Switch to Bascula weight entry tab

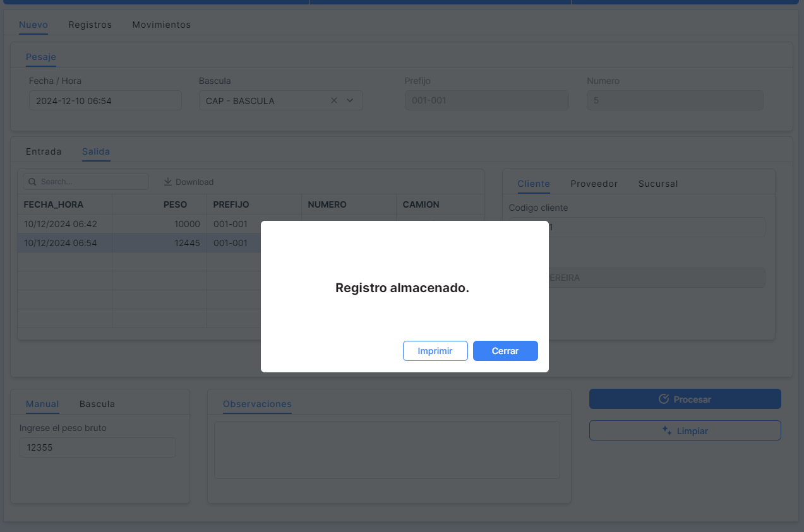point(97,404)
